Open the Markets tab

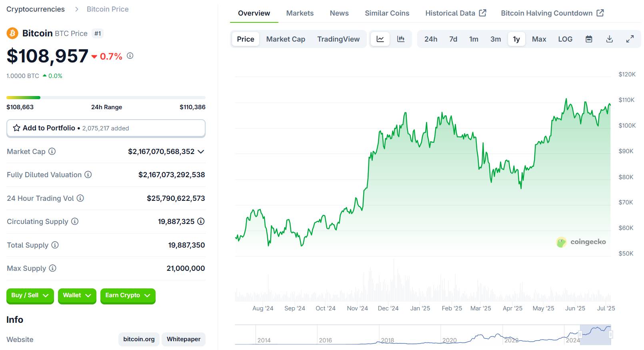(300, 13)
